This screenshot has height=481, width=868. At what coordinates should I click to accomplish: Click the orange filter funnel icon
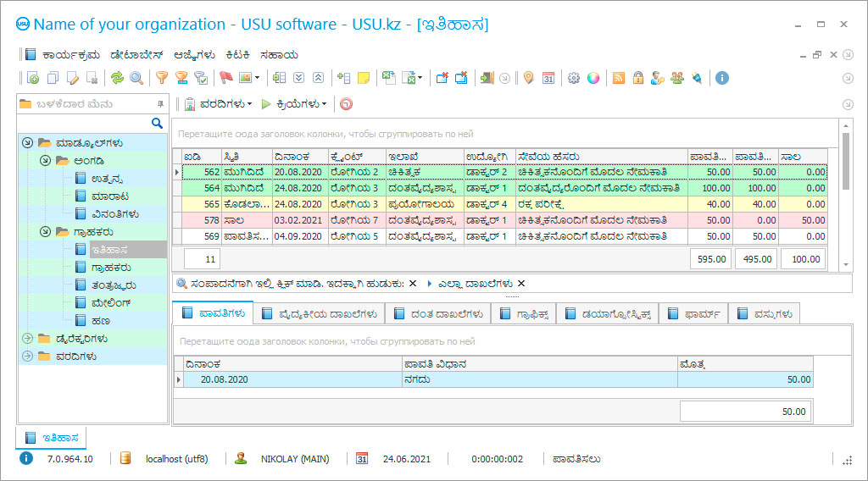[x=161, y=78]
